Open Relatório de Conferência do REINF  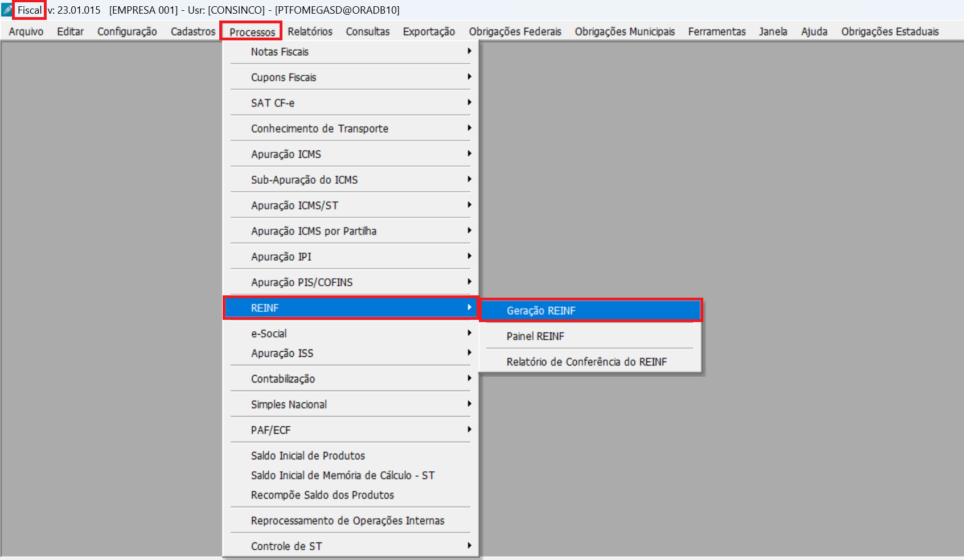[x=590, y=362]
